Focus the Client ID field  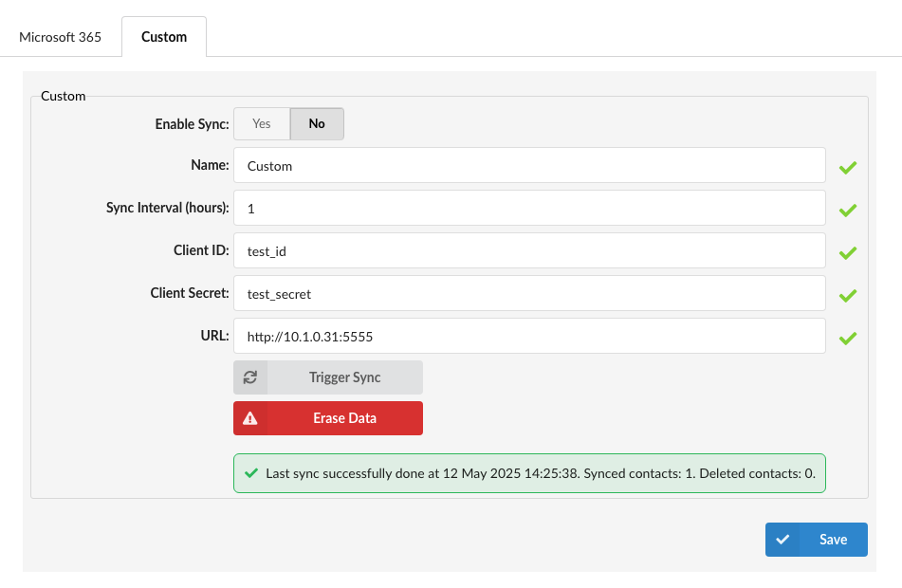(529, 250)
